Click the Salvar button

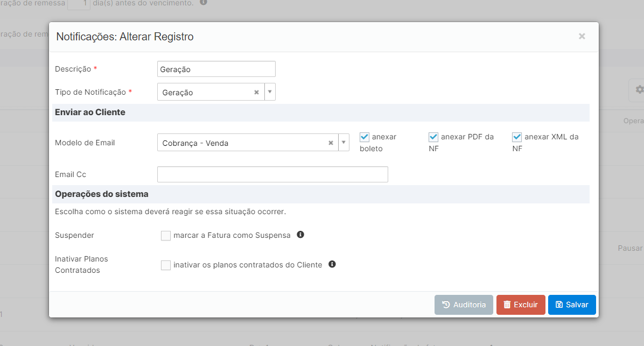coord(572,305)
